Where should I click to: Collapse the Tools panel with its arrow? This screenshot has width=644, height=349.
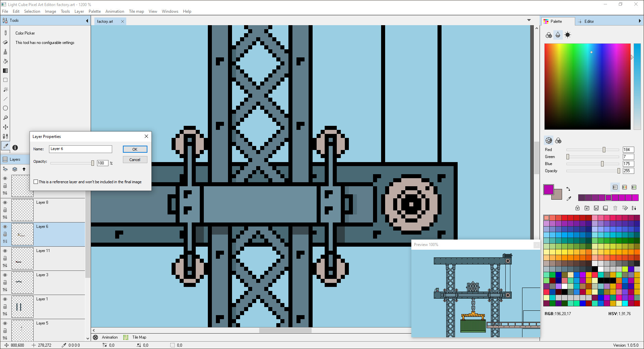(86, 20)
